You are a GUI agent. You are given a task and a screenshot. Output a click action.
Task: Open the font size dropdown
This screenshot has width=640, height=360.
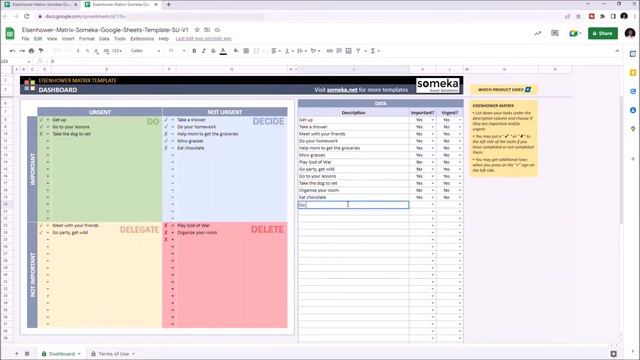[177, 51]
